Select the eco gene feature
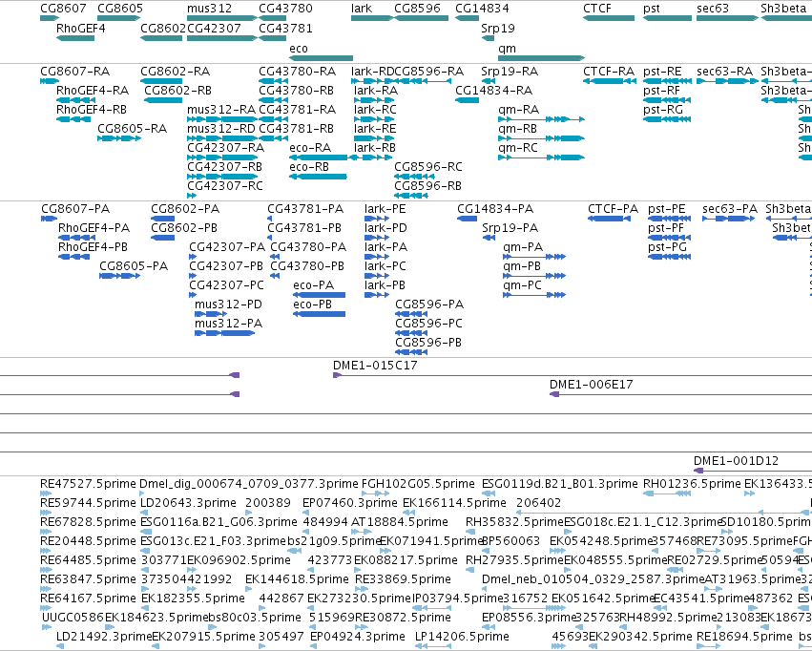Screen dimensions: 812x651 (321, 58)
